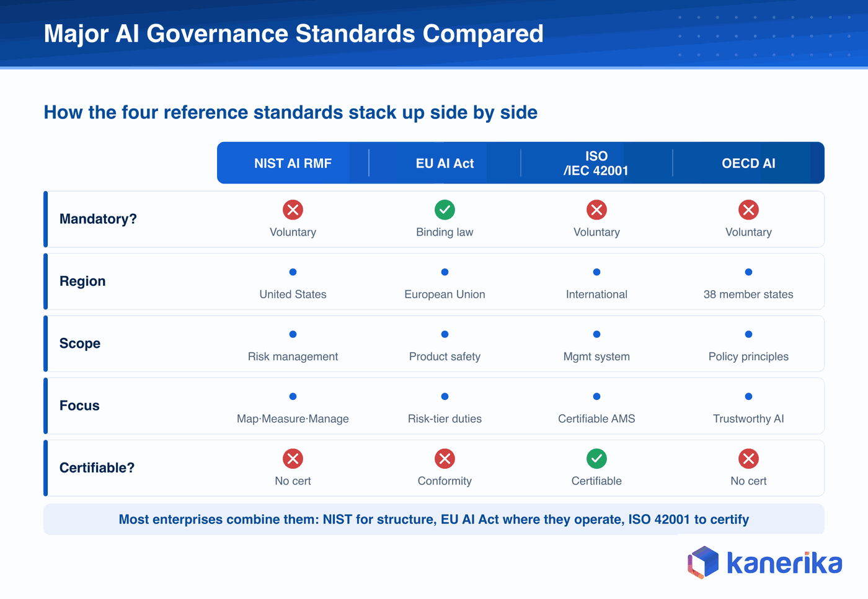Image resolution: width=868 pixels, height=599 pixels.
Task: Click the Certifiable AMS text
Action: 596,419
